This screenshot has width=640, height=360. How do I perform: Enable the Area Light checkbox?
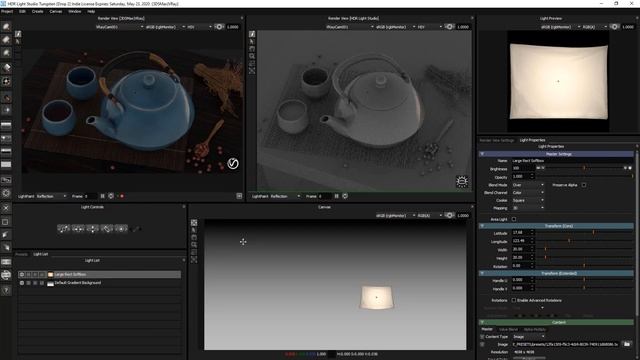(514, 219)
